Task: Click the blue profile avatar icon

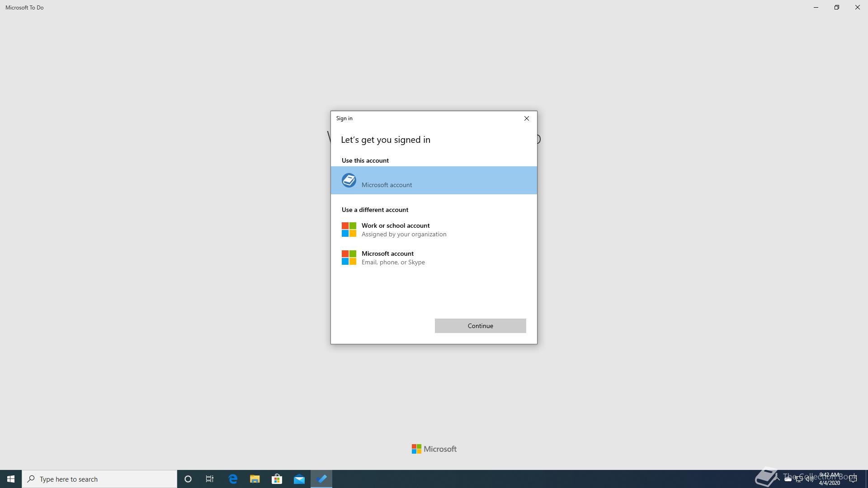Action: [349, 180]
